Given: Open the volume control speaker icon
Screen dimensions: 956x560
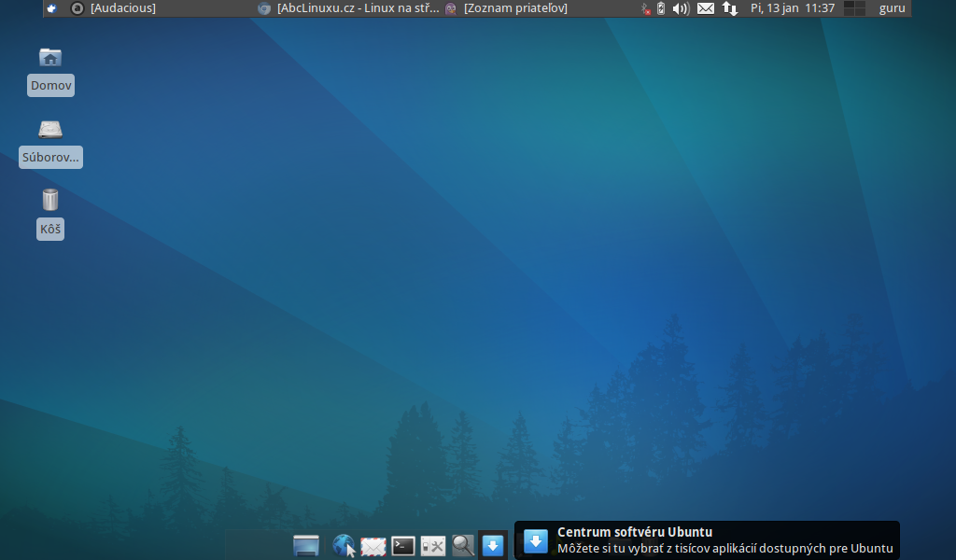Looking at the screenshot, I should point(681,8).
